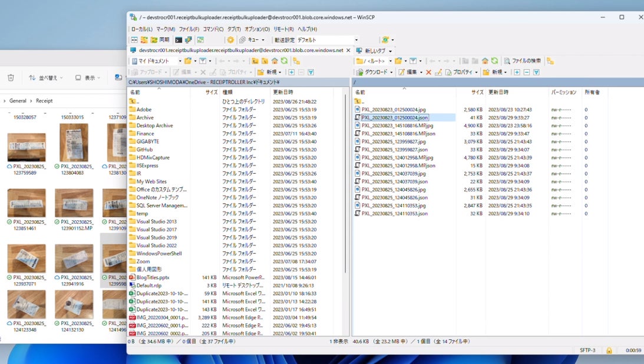644x364 pixels.
Task: Click the ファイルの検索 find files button
Action: [521, 61]
